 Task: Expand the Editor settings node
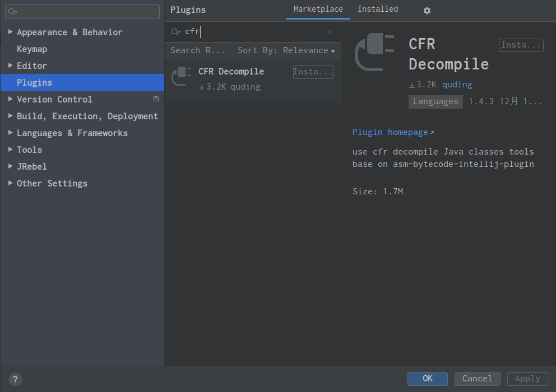pos(10,66)
